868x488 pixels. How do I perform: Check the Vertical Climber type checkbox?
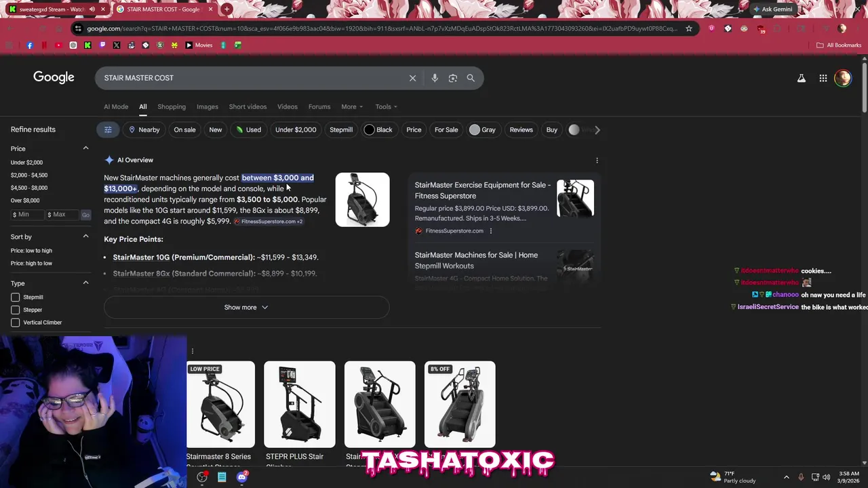click(x=16, y=323)
